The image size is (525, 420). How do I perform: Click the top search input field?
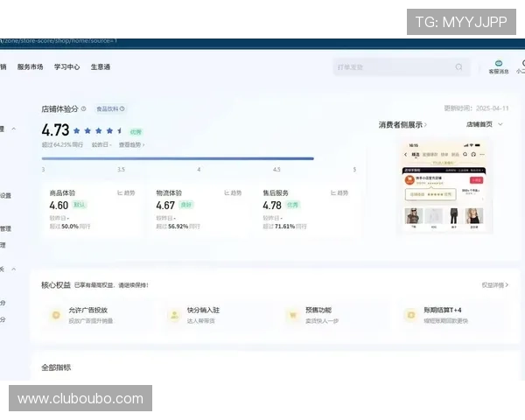click(x=401, y=67)
